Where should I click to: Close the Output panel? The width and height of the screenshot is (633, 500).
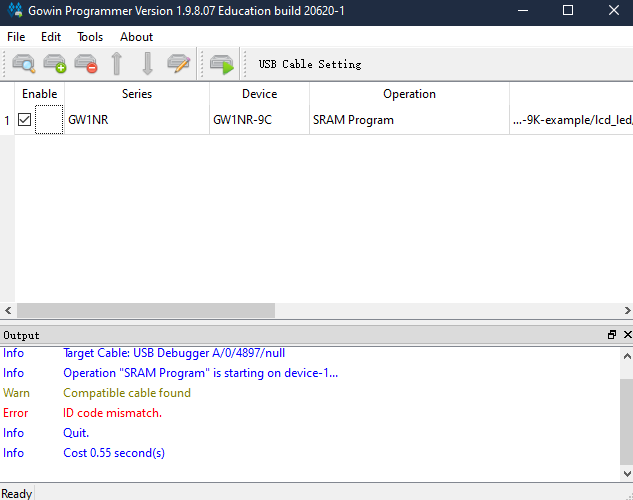tap(627, 335)
